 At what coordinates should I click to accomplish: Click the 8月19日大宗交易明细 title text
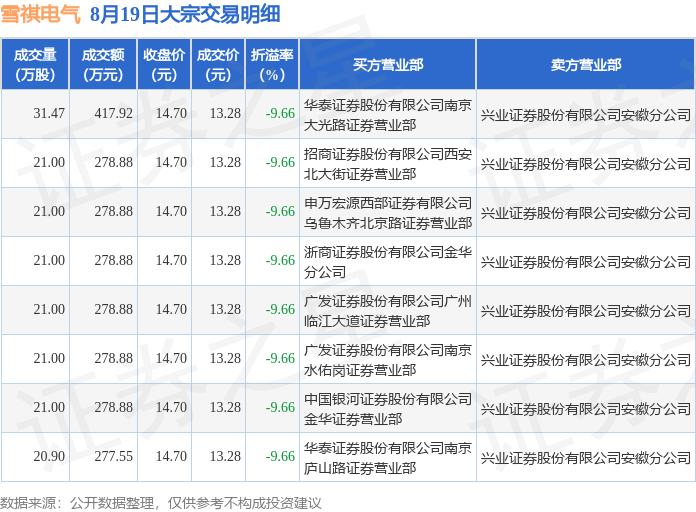(x=185, y=14)
